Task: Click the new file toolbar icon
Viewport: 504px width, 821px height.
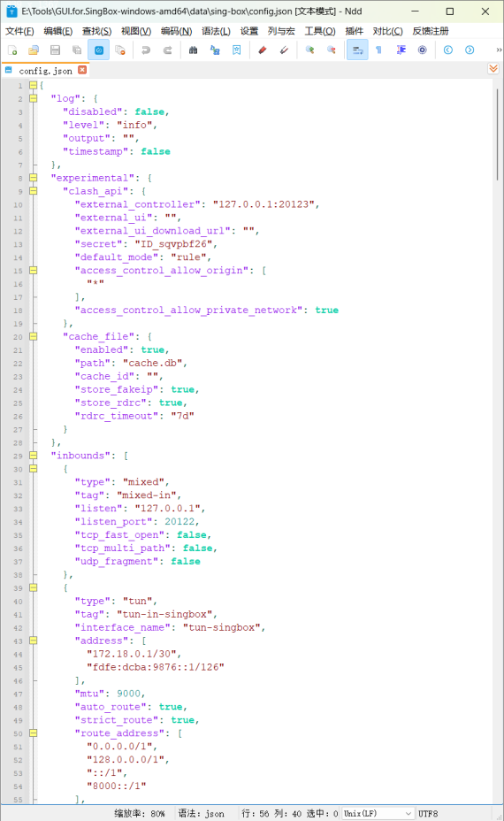Action: 12,50
